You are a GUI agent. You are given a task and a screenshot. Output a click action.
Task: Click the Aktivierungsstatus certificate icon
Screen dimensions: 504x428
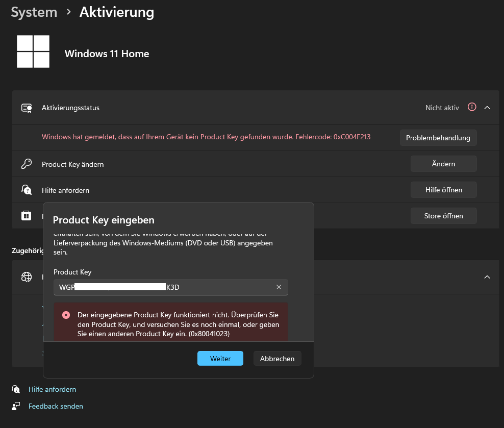(x=27, y=108)
